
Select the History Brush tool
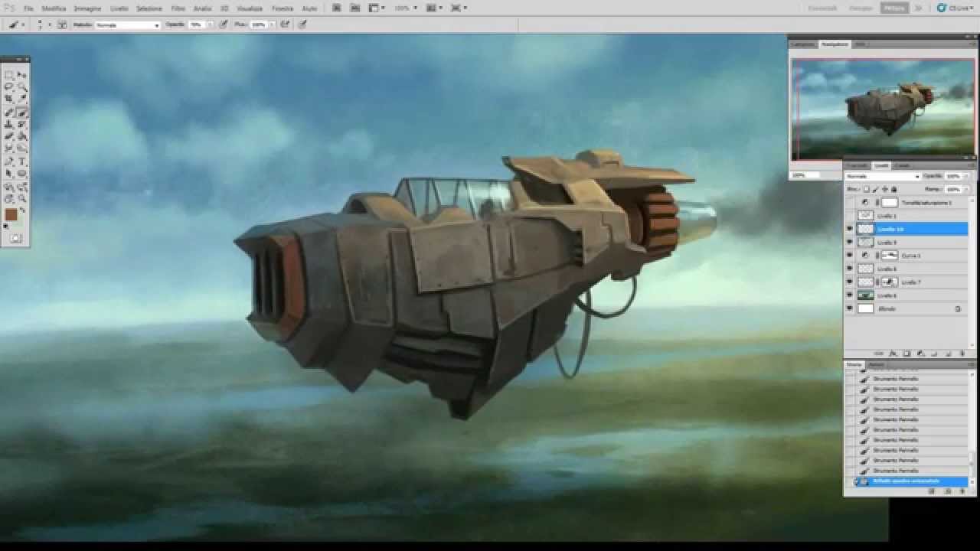click(22, 124)
